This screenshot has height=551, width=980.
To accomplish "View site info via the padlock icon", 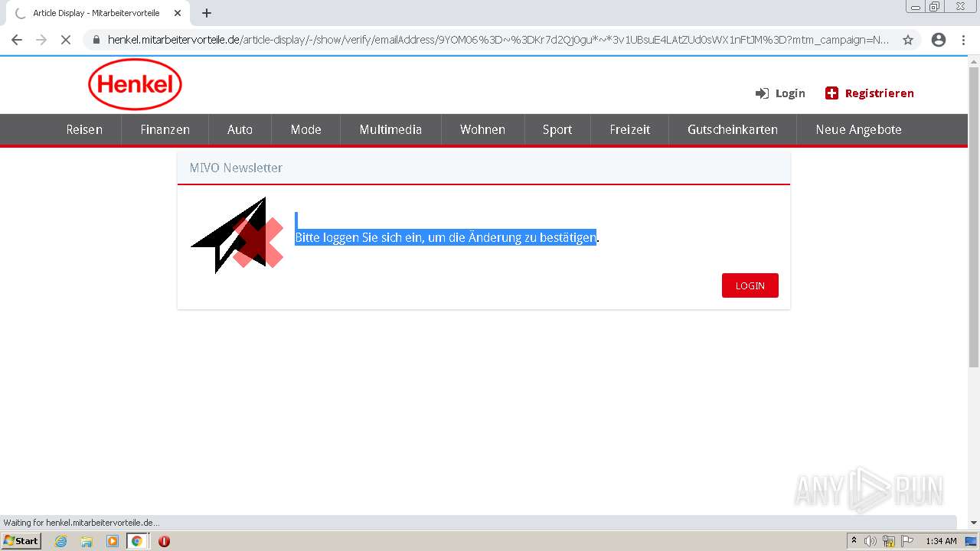I will [96, 40].
